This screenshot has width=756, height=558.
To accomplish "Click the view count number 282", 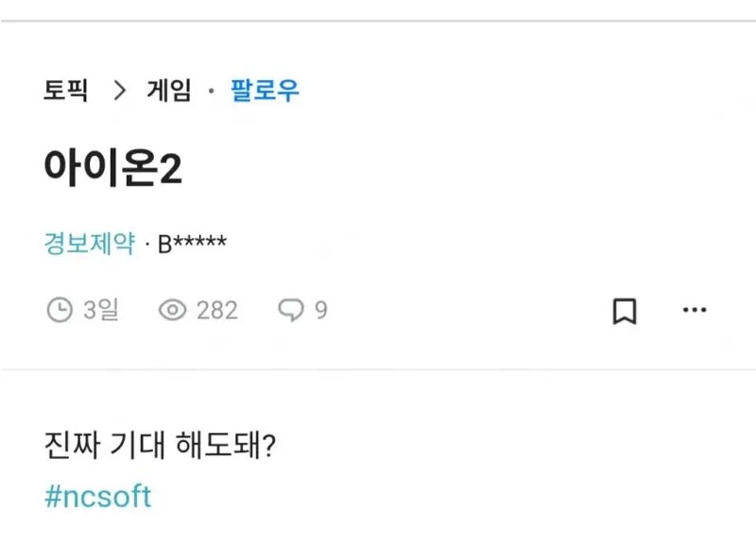I will (x=217, y=310).
